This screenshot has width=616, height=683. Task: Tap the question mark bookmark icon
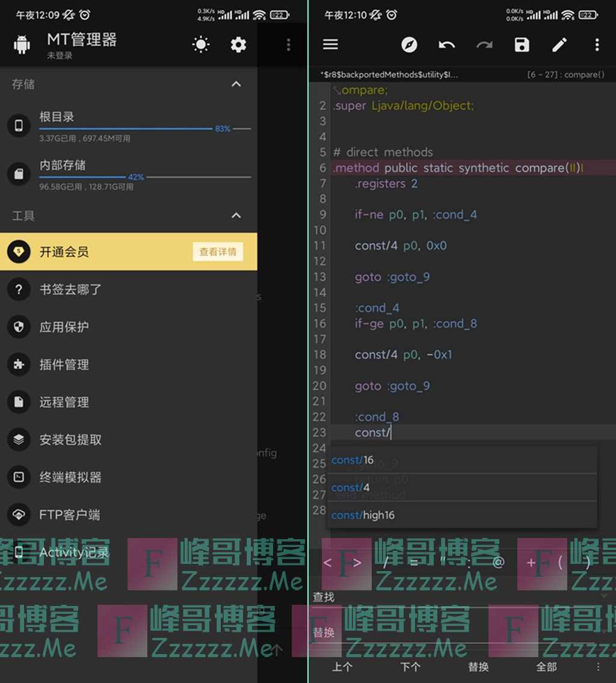[x=19, y=289]
